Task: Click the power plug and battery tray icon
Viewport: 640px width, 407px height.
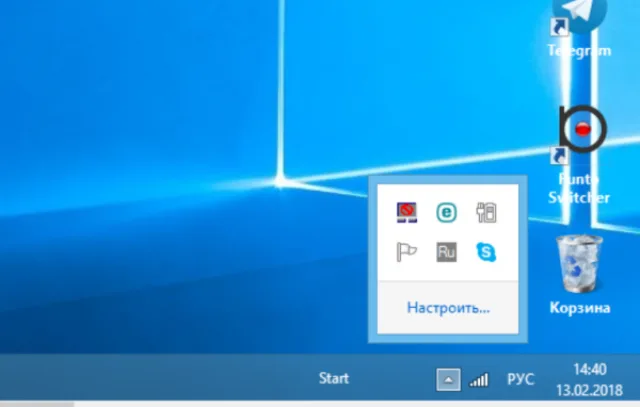Action: tap(486, 213)
